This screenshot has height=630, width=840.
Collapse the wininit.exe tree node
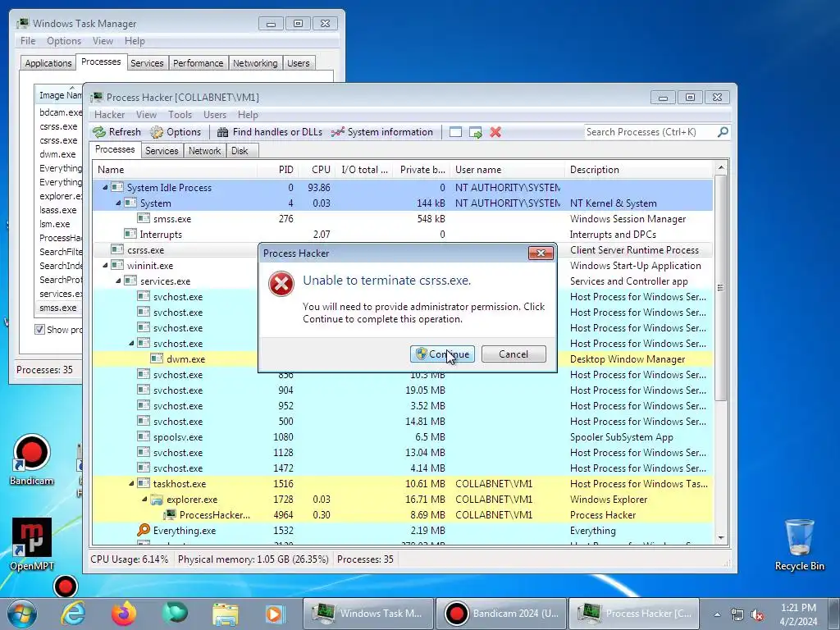[105, 266]
